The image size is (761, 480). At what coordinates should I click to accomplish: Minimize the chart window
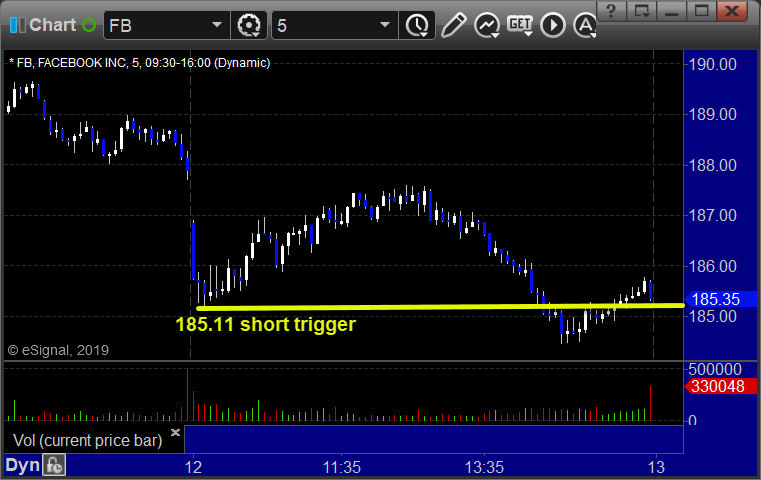click(x=672, y=11)
